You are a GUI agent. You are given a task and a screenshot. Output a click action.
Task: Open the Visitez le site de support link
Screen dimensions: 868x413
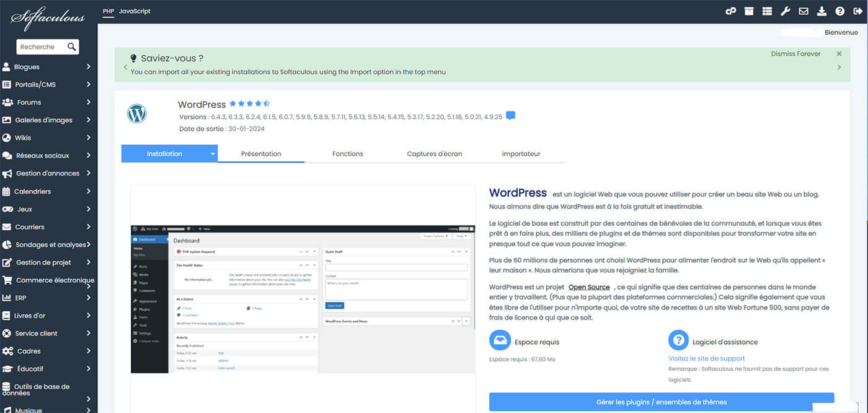click(x=707, y=358)
